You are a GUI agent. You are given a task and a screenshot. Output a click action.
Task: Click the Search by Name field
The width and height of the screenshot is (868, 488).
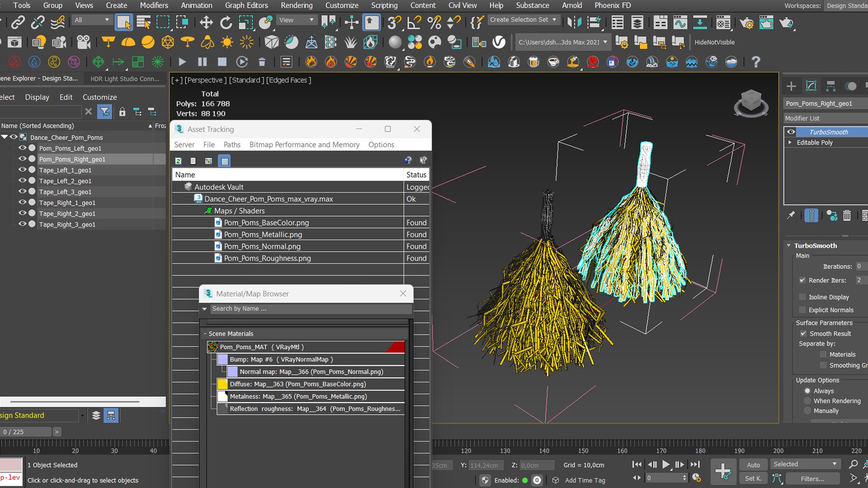click(x=311, y=309)
